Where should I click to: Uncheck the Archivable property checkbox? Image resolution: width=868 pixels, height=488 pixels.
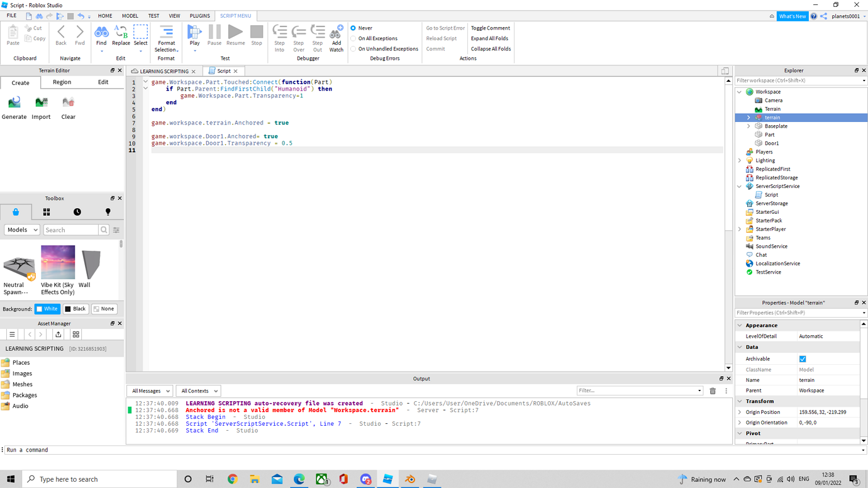point(803,357)
